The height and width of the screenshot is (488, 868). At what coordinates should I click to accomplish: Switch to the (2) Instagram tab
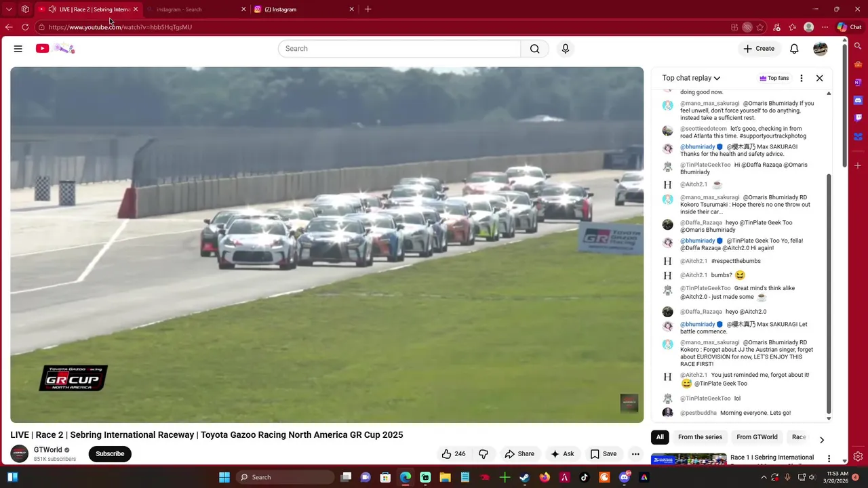304,9
